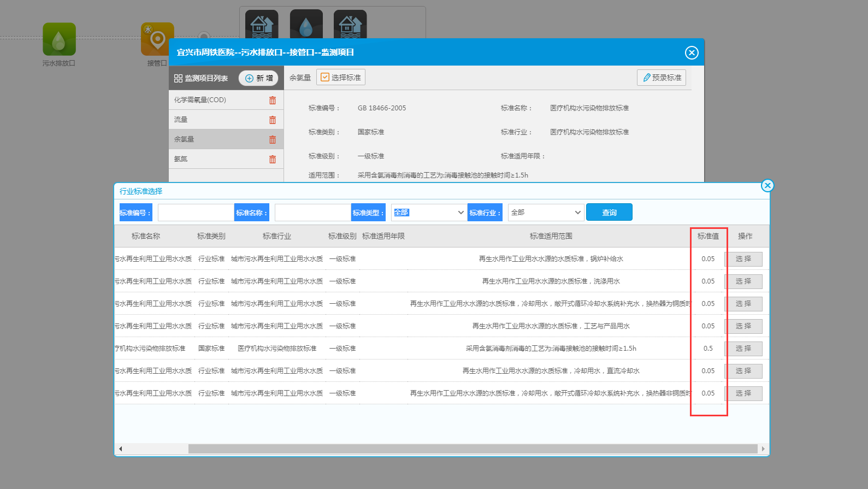Click 选择 for the 换热器为铜质 row
The image size is (868, 489).
(x=743, y=304)
